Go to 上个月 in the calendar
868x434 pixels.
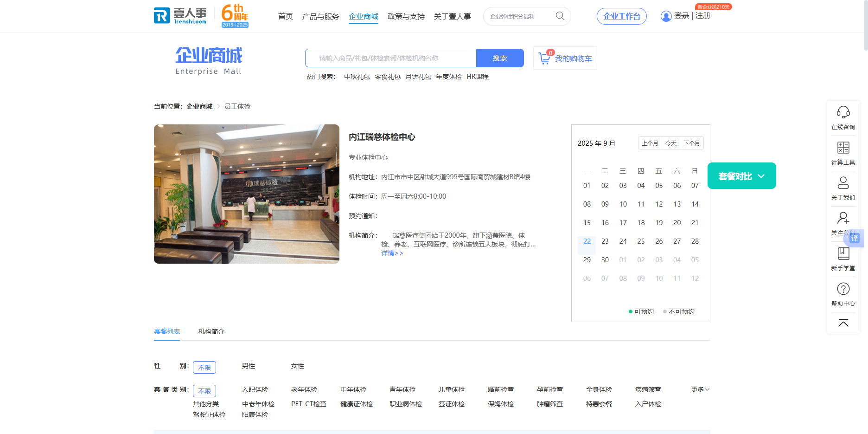pos(650,143)
